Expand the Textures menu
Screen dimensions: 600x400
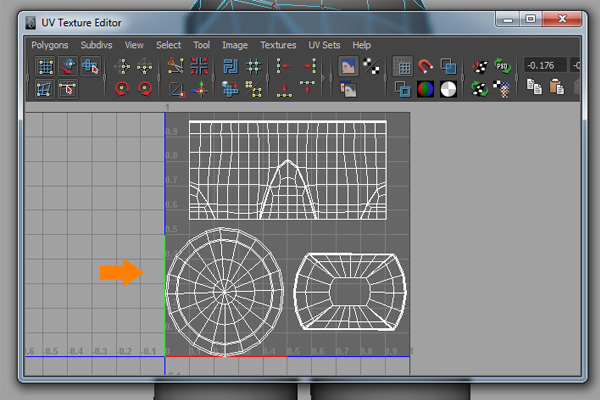pos(278,45)
